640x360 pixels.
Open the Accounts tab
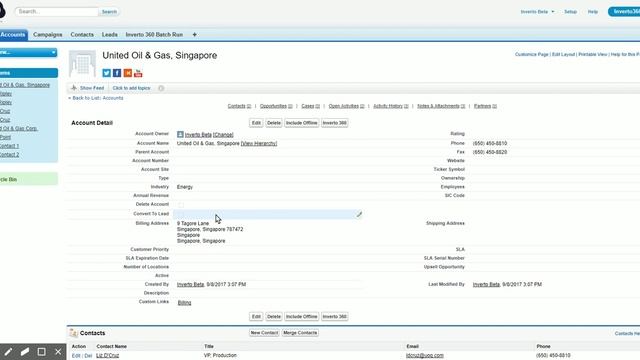[x=13, y=35]
